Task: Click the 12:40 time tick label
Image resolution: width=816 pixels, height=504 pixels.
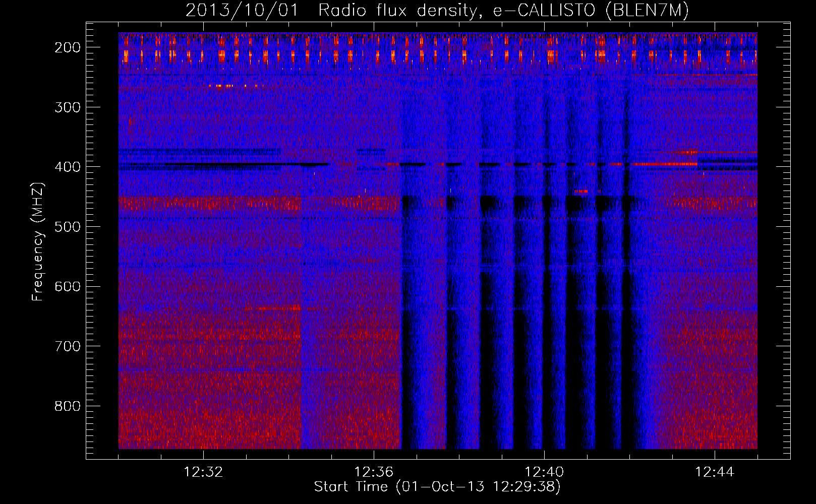Action: (544, 472)
